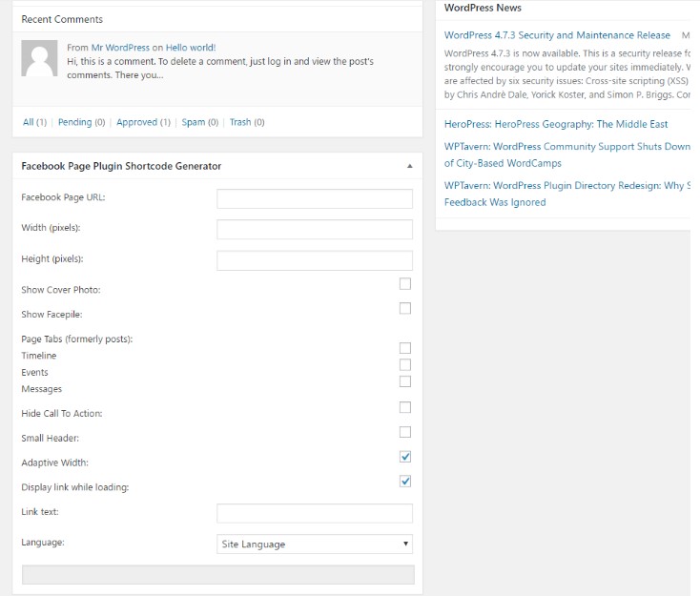Enable the Small Header option

click(x=405, y=432)
